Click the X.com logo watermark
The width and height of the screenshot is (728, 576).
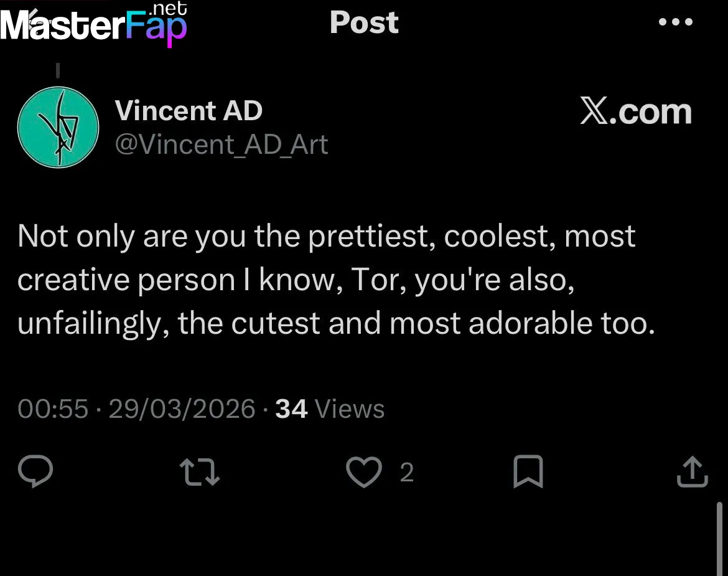tap(636, 112)
